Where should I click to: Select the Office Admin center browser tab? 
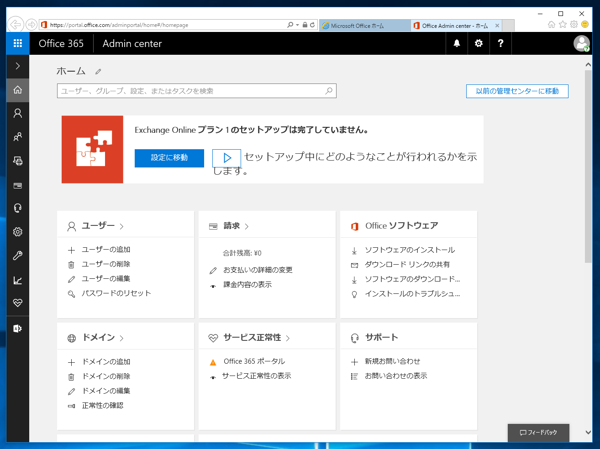point(455,26)
